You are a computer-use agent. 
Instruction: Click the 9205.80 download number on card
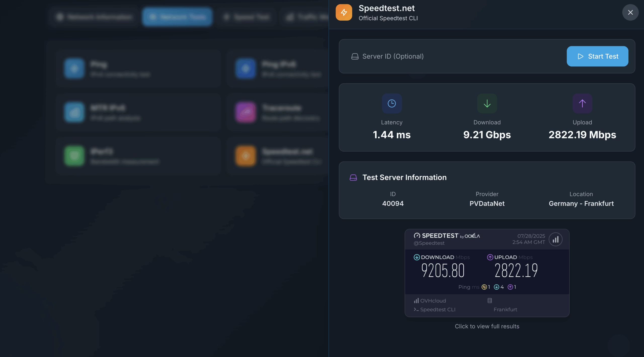click(443, 271)
